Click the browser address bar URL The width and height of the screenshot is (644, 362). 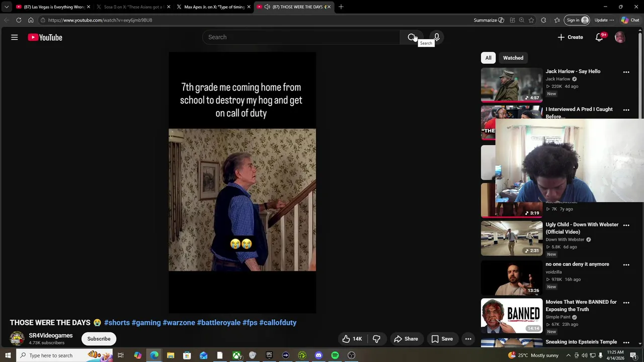pyautogui.click(x=100, y=20)
